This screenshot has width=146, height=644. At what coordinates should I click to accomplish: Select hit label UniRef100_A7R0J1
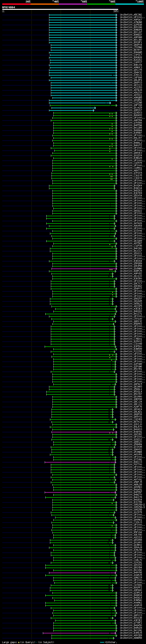pyautogui.click(x=131, y=75)
